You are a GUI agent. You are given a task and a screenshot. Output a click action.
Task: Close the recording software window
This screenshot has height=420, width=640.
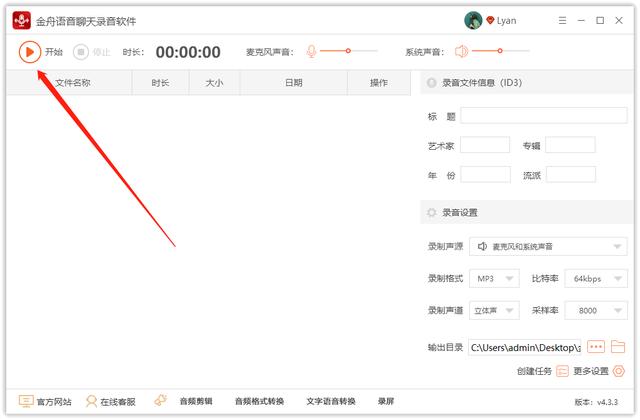pyautogui.click(x=619, y=20)
